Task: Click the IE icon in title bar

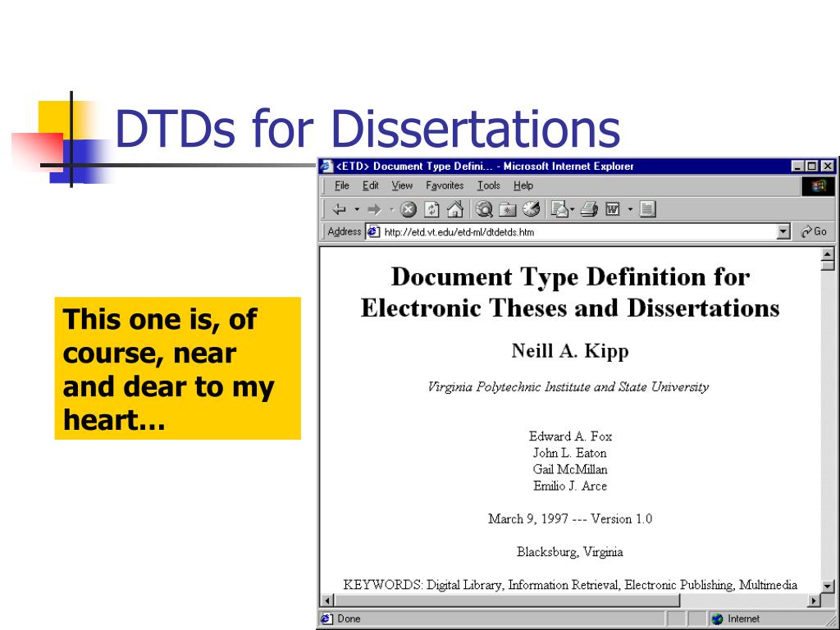Action: [326, 166]
